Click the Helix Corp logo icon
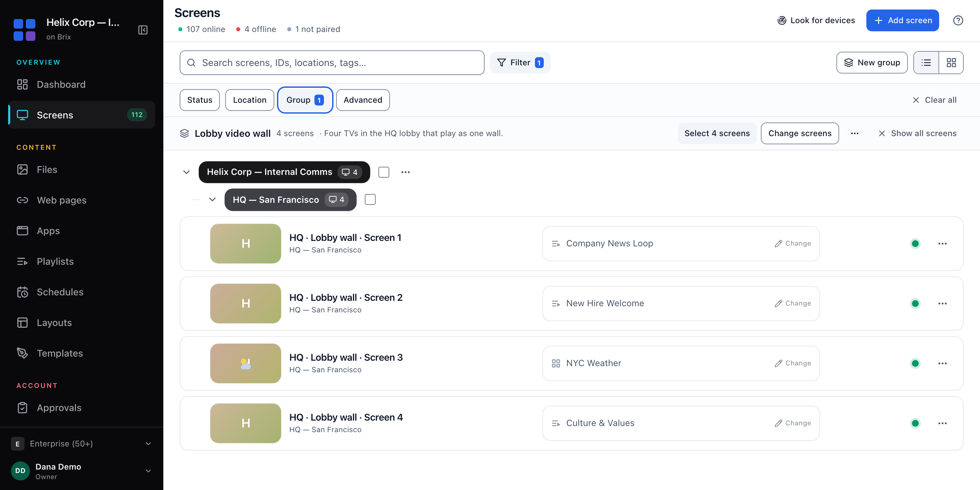Screen dimensions: 980x490 coord(24,30)
